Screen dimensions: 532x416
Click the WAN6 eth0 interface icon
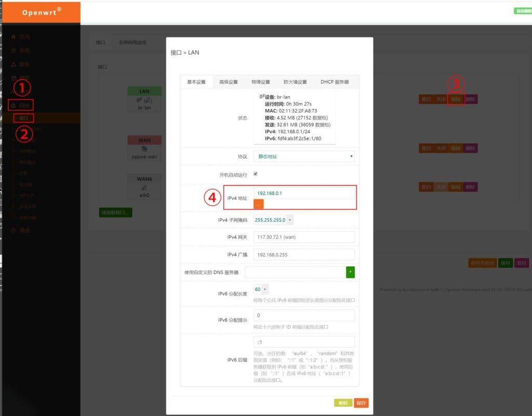[x=144, y=187]
